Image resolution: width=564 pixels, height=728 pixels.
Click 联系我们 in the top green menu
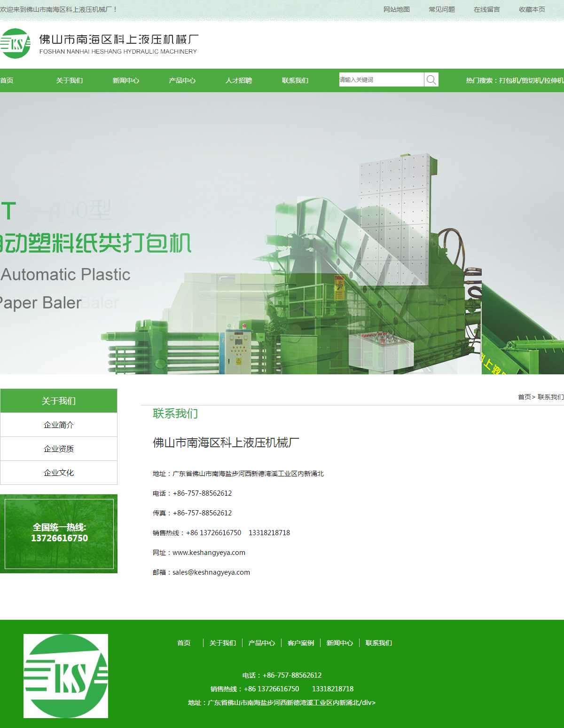tap(295, 80)
